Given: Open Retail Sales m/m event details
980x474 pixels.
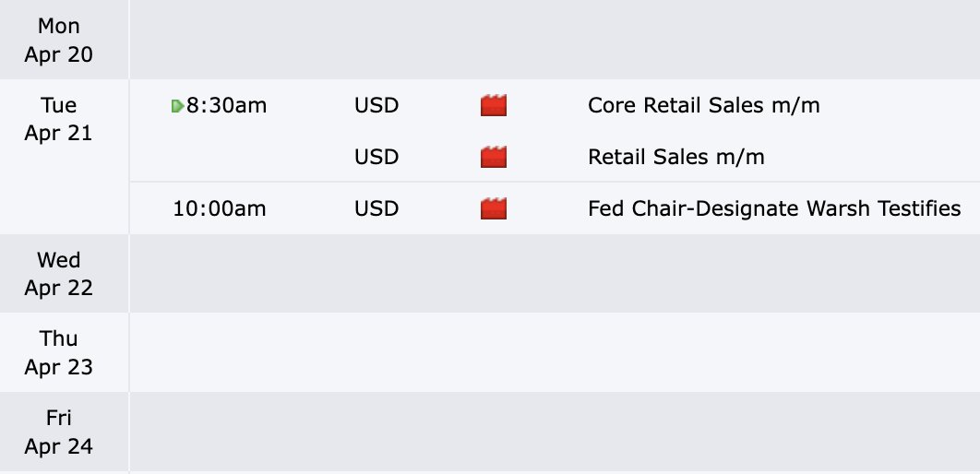Looking at the screenshot, I should [x=676, y=157].
